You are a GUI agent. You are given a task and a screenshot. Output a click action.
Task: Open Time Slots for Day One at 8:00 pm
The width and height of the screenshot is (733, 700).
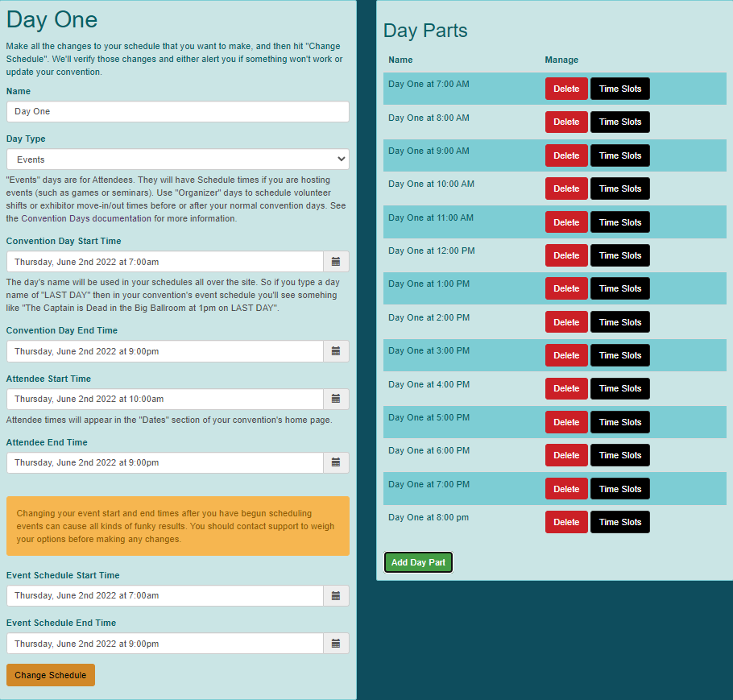tap(620, 522)
